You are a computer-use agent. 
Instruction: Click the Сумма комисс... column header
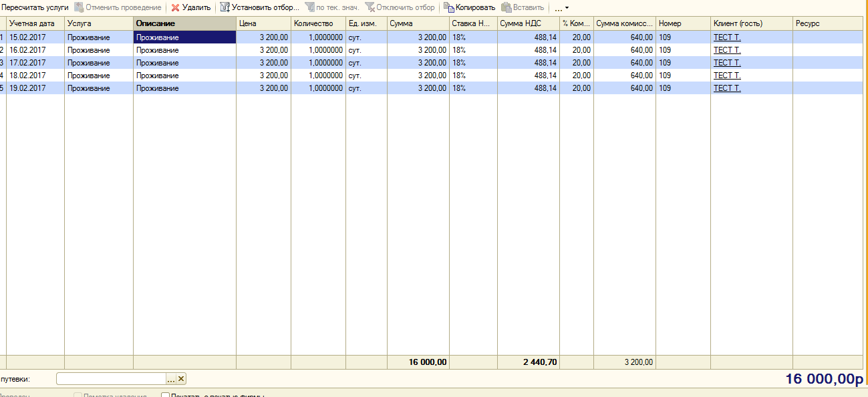pos(624,23)
